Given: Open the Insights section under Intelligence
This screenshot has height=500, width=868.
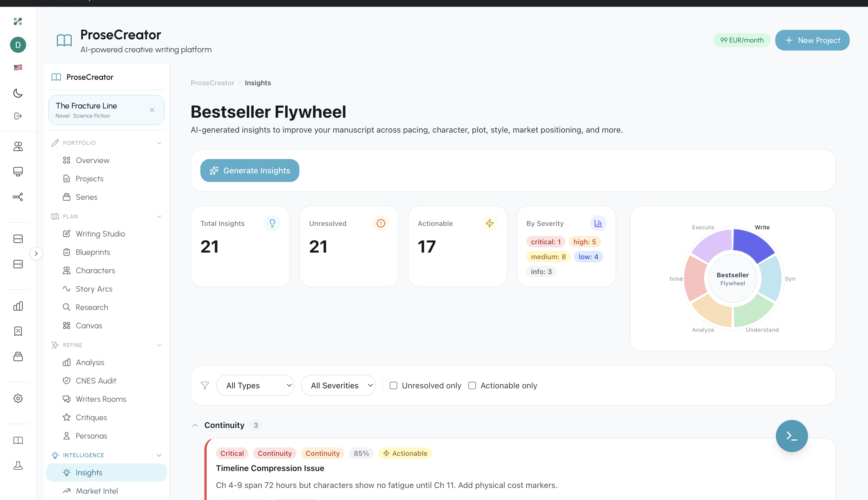Looking at the screenshot, I should coord(89,472).
